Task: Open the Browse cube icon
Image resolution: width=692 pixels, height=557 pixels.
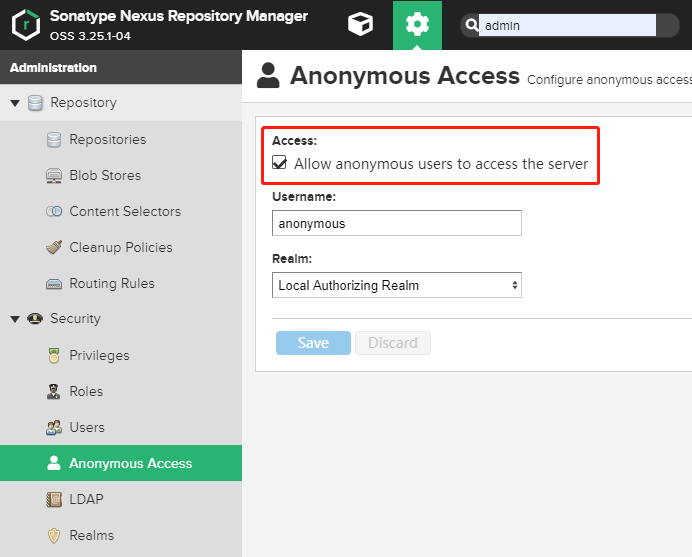Action: [x=360, y=25]
